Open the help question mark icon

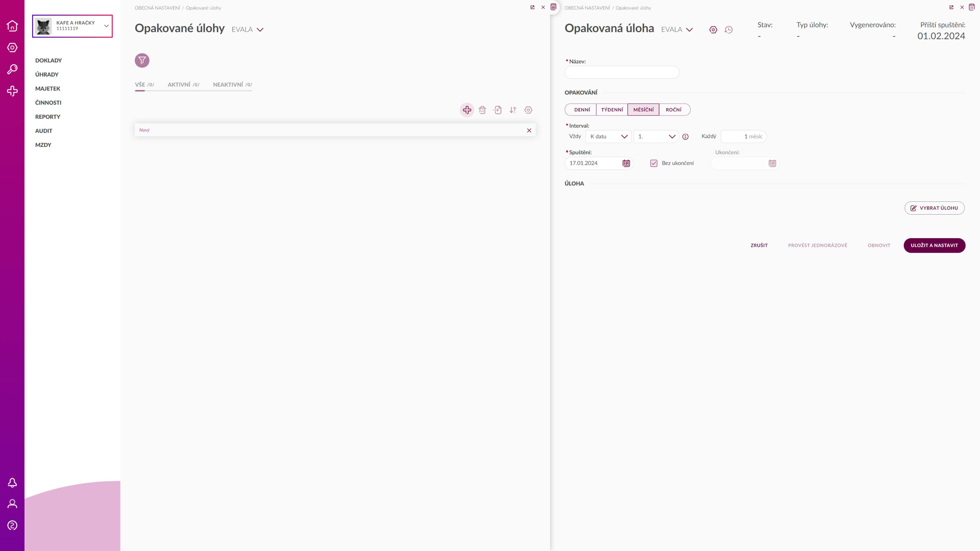pos(12,525)
